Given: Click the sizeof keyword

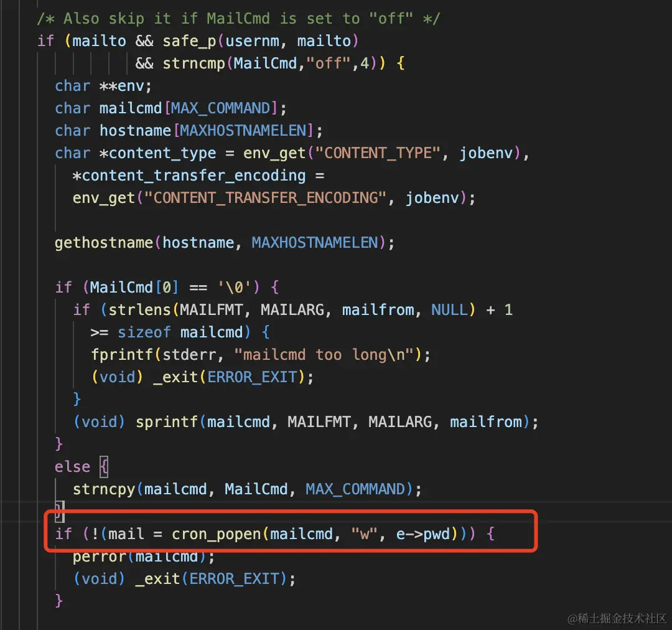Looking at the screenshot, I should coord(144,332).
